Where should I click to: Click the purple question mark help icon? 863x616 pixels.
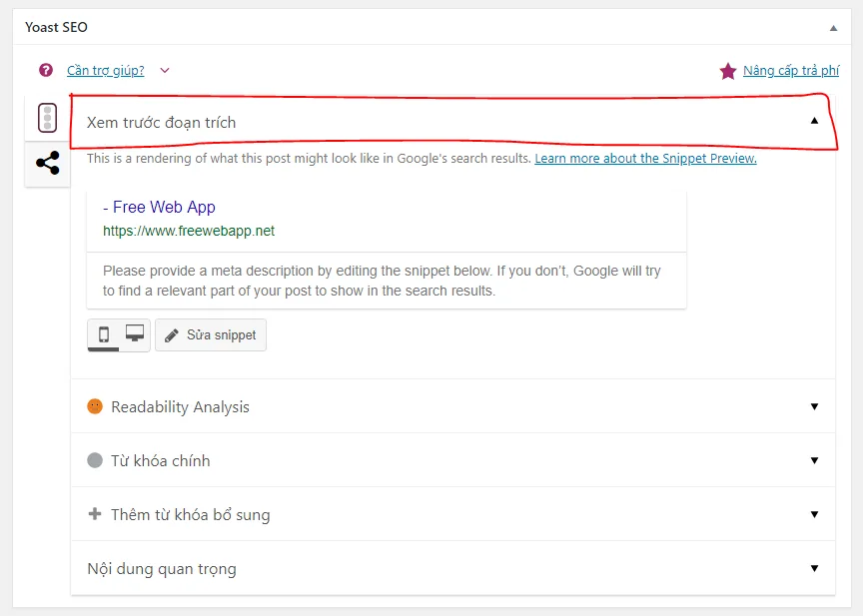[46, 70]
